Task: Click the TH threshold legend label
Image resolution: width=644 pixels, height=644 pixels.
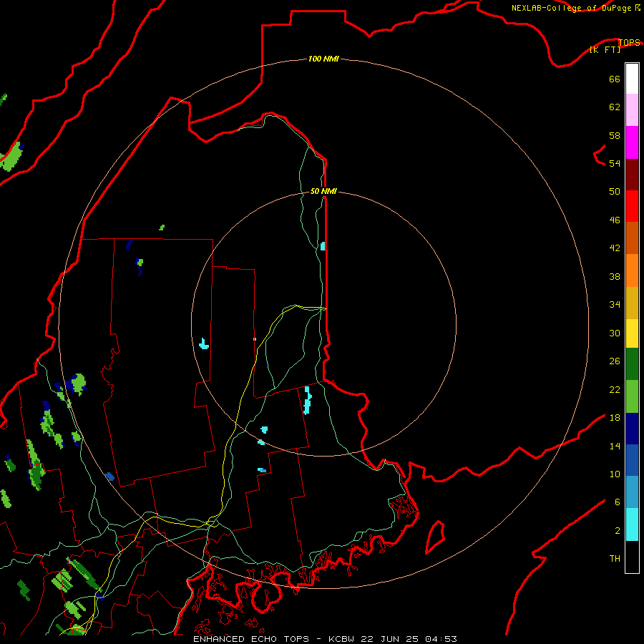Action: (x=615, y=559)
